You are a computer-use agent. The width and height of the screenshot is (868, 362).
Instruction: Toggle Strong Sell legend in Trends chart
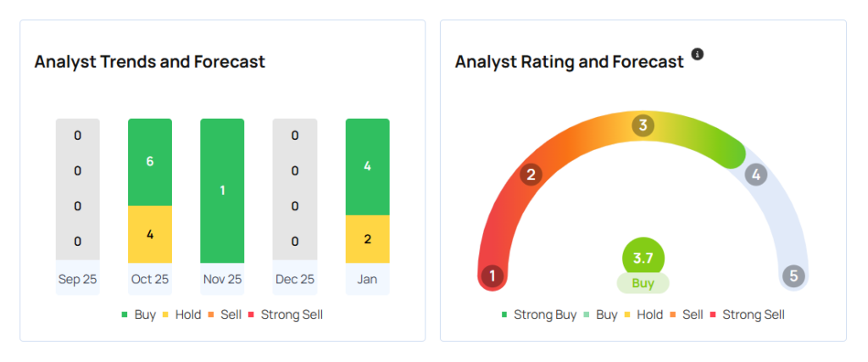coord(286,315)
